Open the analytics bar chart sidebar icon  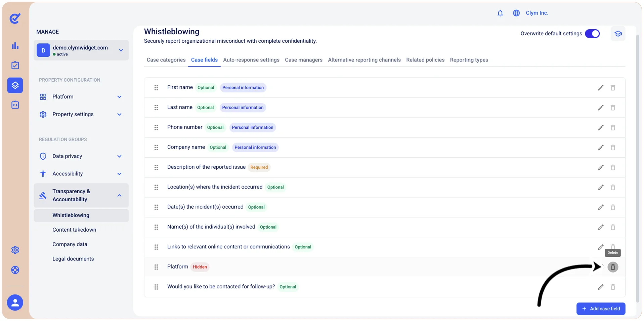coord(15,46)
